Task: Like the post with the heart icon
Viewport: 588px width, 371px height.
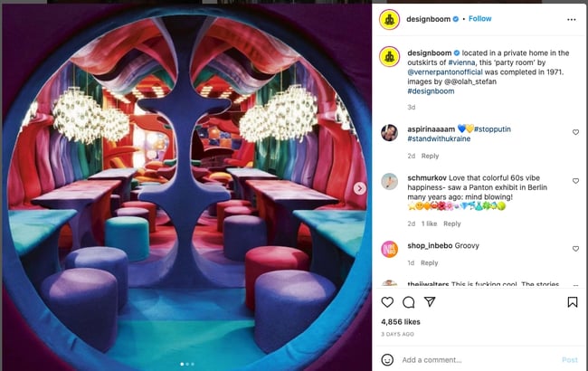Action: pos(387,302)
